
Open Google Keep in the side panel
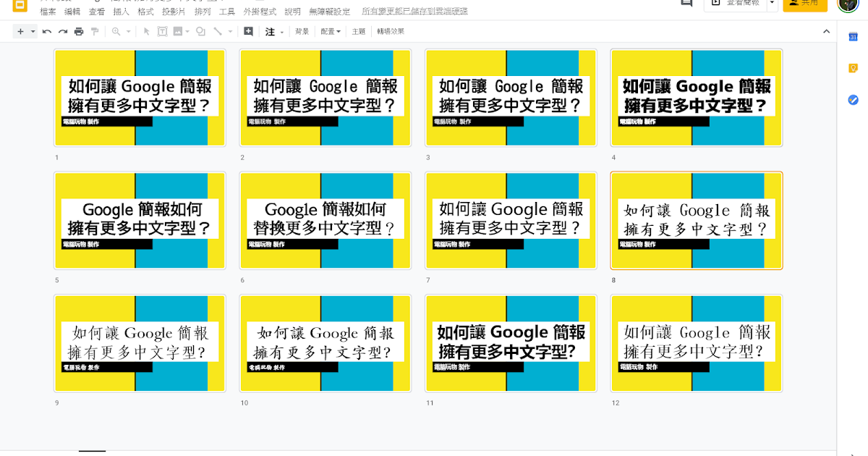(853, 69)
